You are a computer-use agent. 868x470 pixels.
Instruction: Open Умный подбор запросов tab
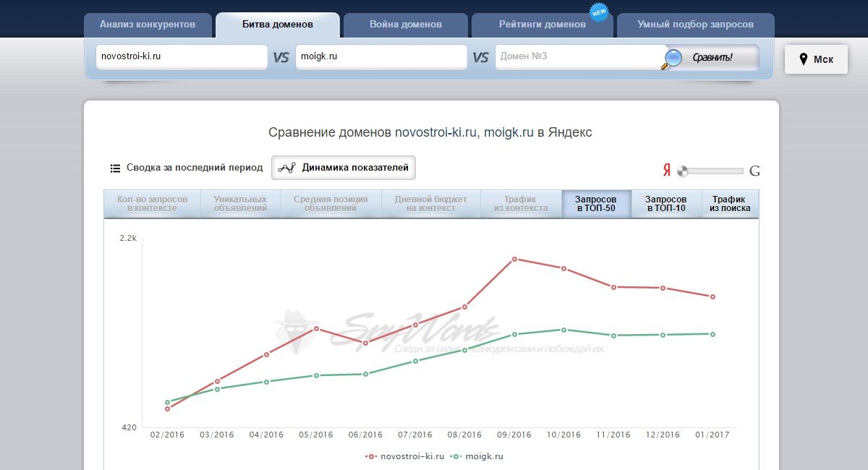[x=696, y=25]
